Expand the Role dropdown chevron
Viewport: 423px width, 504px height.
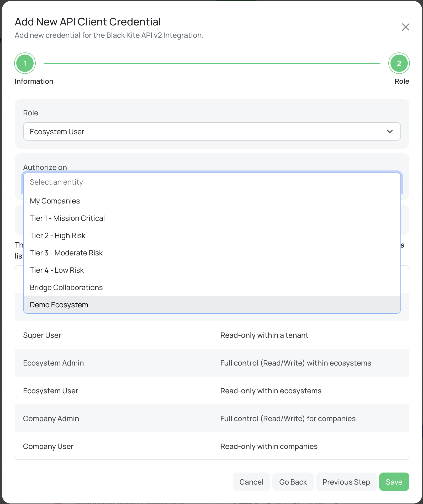pyautogui.click(x=390, y=131)
